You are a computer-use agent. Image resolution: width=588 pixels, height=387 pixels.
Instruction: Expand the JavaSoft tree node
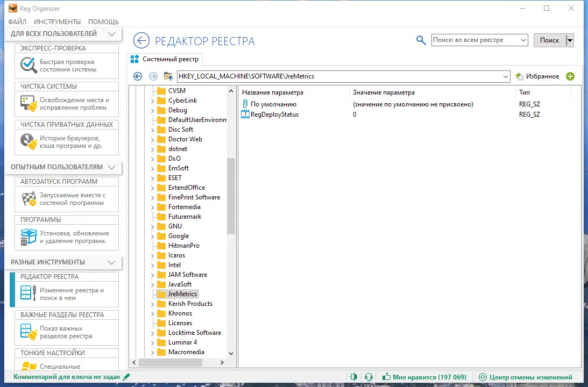pos(152,285)
